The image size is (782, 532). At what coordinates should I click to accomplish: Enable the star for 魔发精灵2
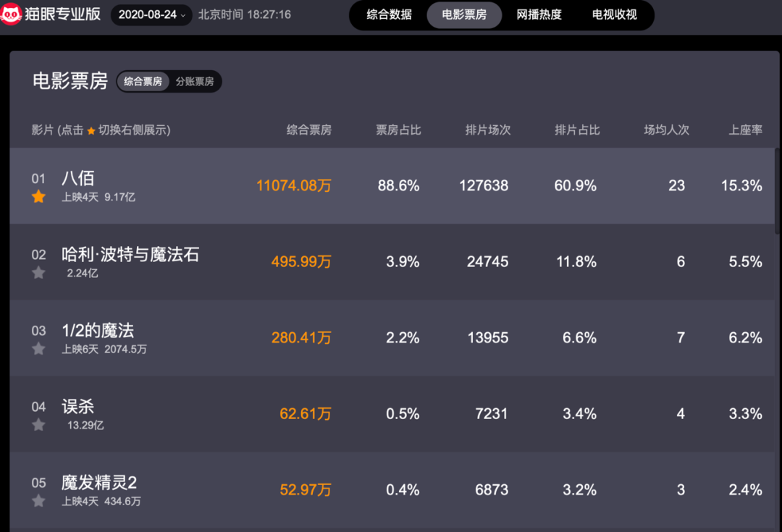(x=38, y=501)
